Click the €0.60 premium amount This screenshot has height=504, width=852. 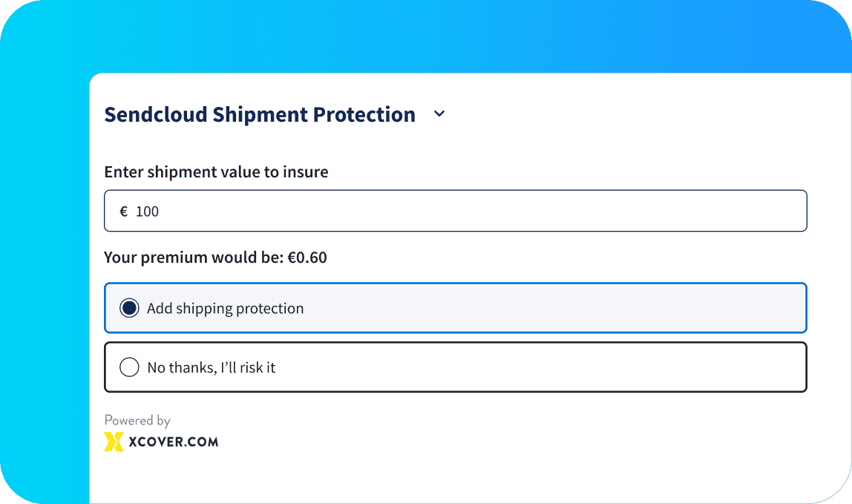[307, 258]
